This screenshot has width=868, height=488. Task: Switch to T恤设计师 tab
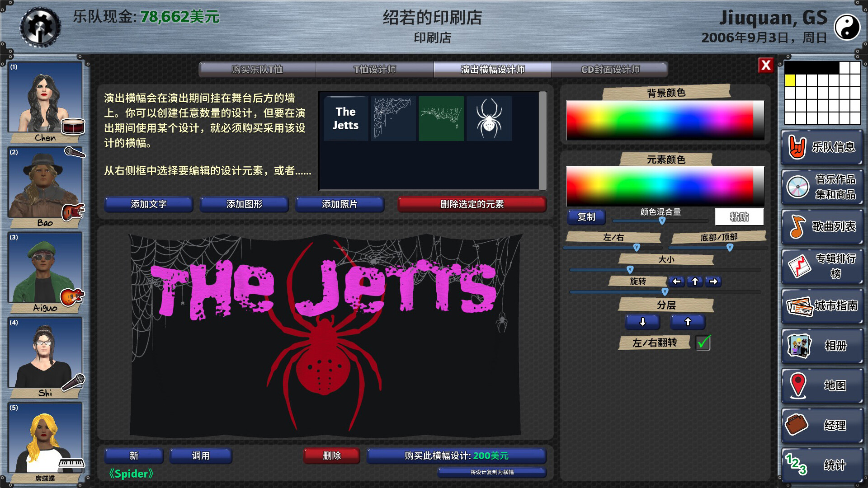(375, 70)
